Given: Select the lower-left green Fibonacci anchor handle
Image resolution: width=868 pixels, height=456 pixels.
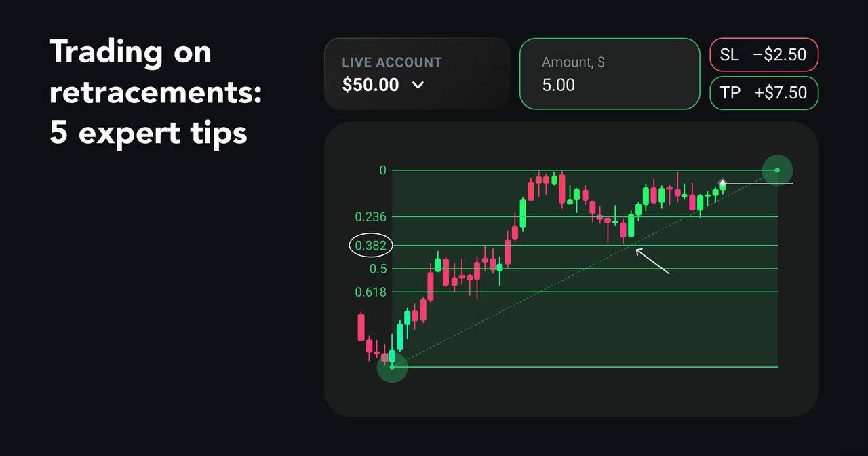Looking at the screenshot, I should point(392,367).
